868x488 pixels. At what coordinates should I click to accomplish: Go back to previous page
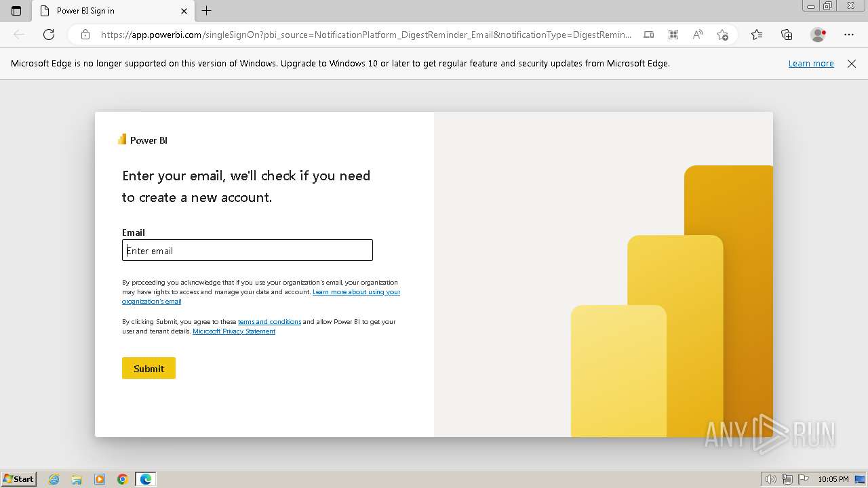click(19, 35)
